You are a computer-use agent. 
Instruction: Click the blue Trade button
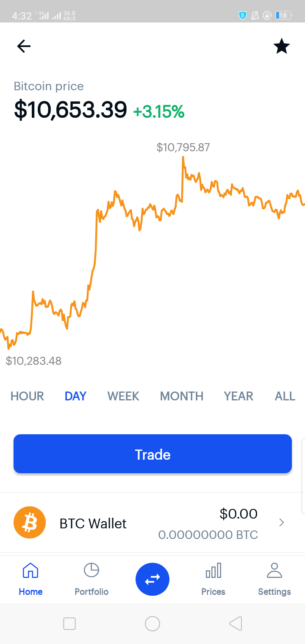coord(152,454)
